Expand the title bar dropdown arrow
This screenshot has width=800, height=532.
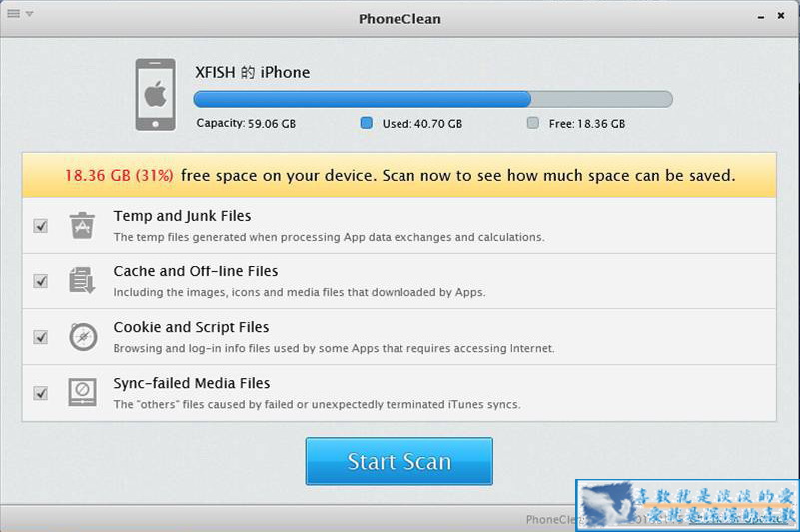pos(30,14)
